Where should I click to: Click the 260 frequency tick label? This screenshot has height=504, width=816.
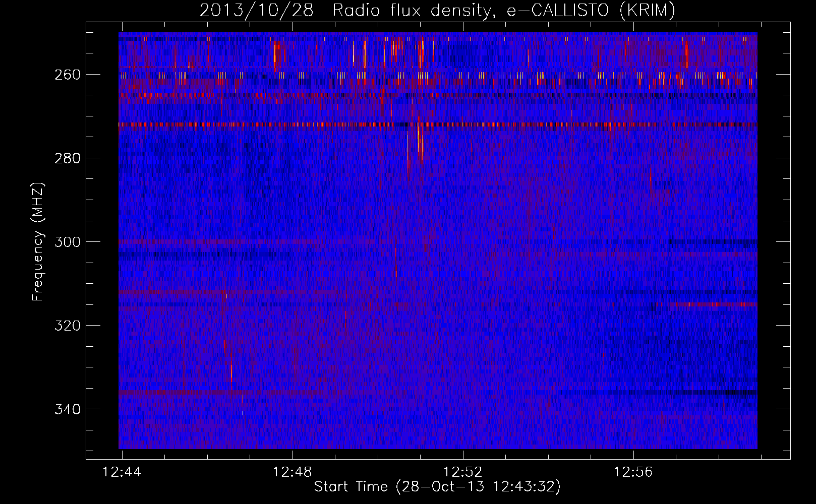tap(67, 75)
